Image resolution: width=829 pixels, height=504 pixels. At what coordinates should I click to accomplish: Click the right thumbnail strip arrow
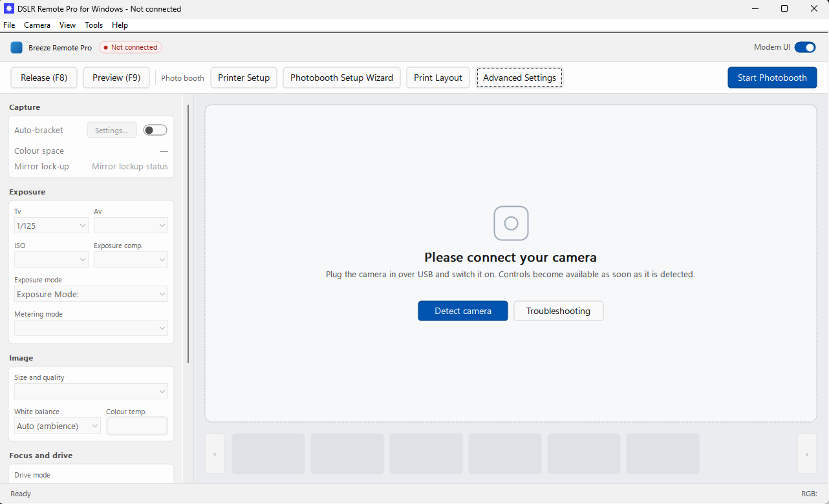click(x=807, y=454)
